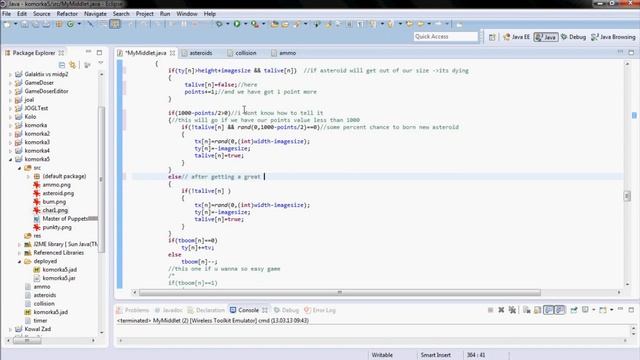Toggle Show Console on standard out change
640x360 pixels.
(x=549, y=310)
